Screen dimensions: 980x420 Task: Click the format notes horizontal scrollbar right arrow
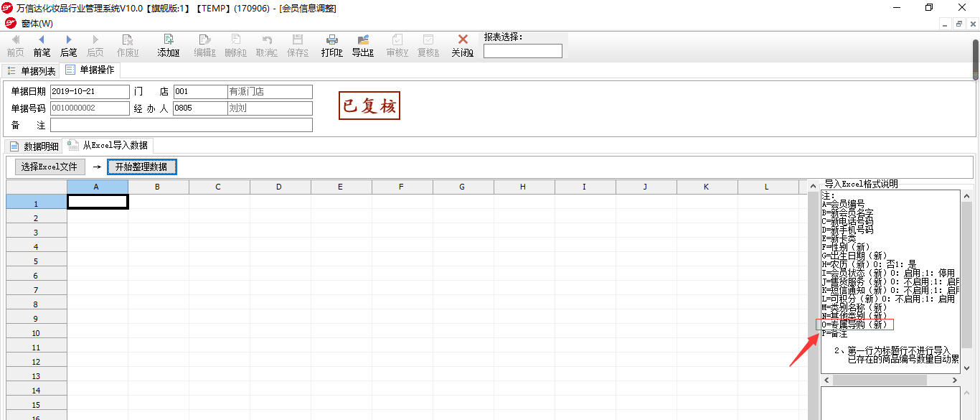[954, 379]
